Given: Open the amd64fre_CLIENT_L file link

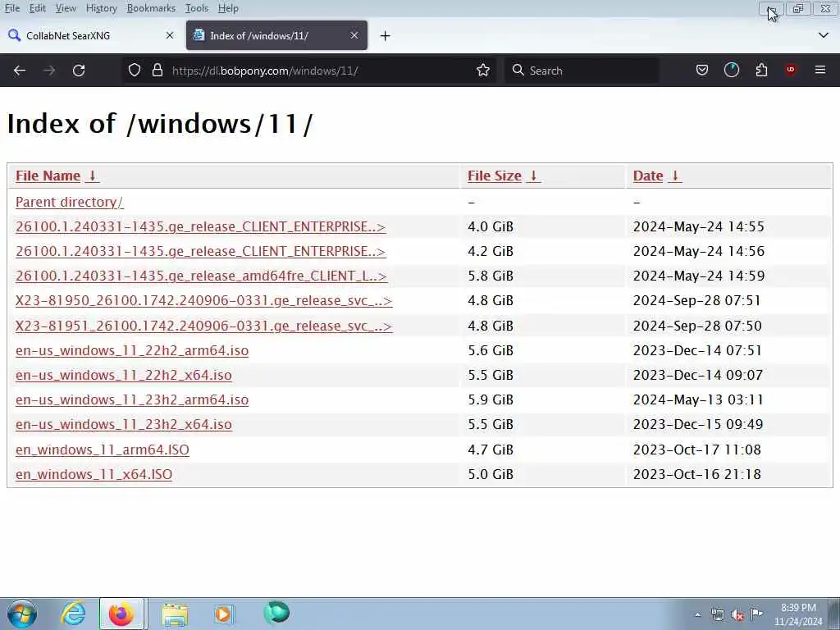Looking at the screenshot, I should click(201, 276).
